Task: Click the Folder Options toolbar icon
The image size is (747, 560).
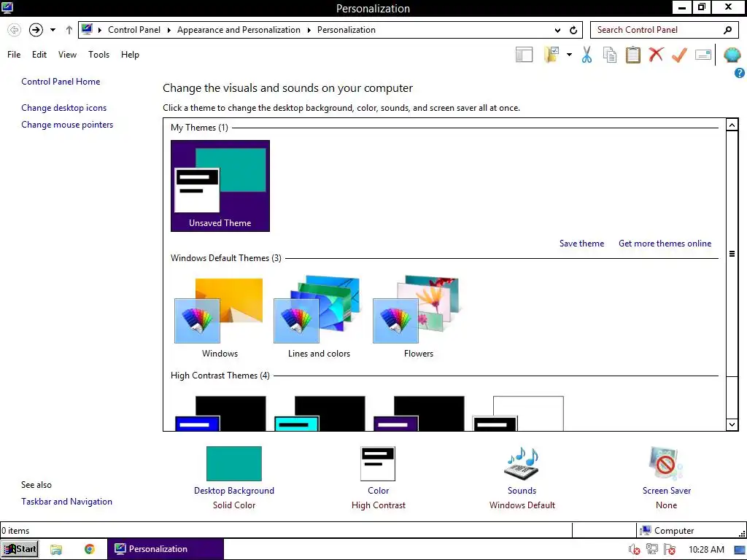Action: (551, 55)
